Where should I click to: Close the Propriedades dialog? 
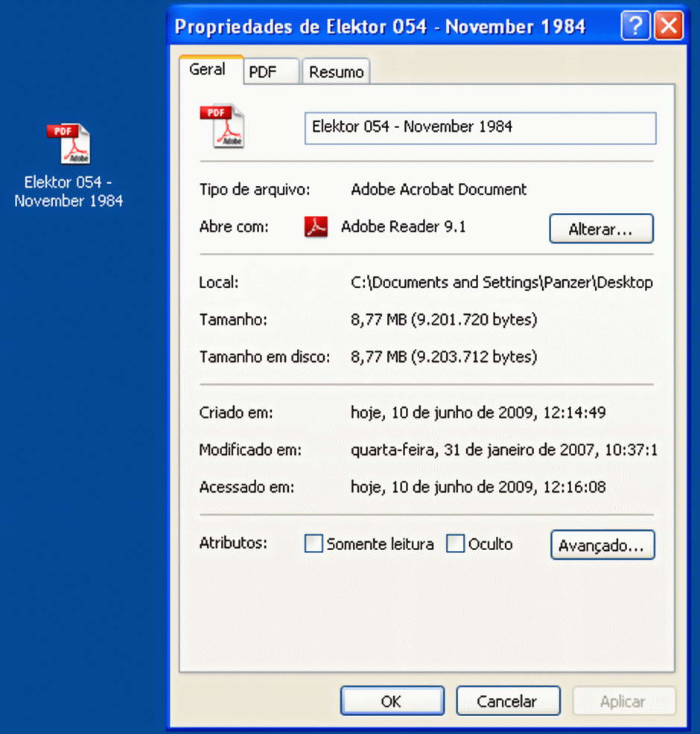click(x=668, y=25)
